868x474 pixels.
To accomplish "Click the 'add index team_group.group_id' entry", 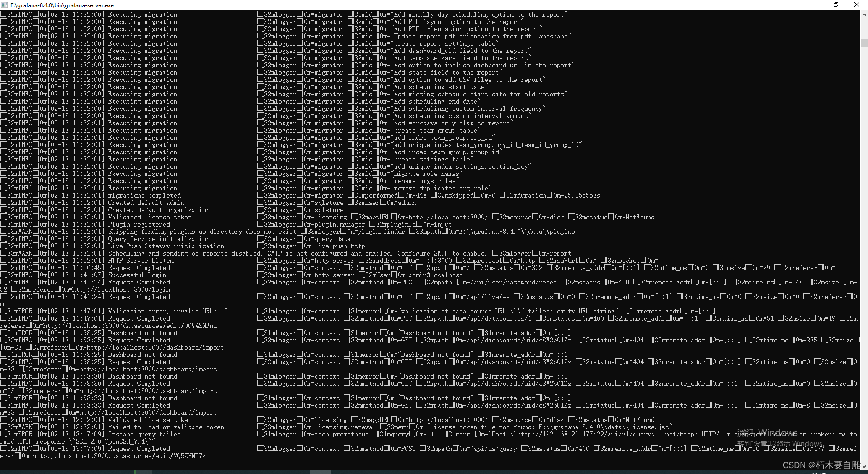I will 447,152.
